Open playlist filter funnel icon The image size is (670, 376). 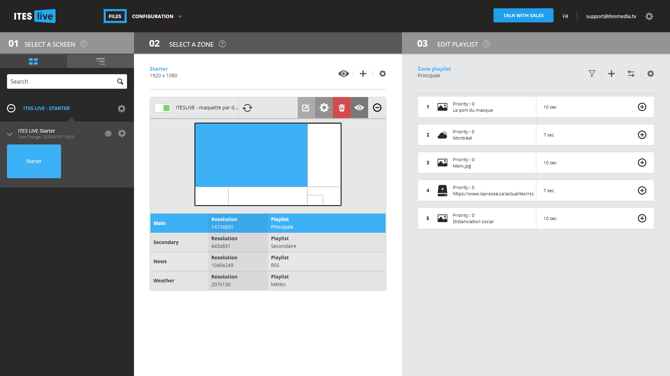coord(592,73)
